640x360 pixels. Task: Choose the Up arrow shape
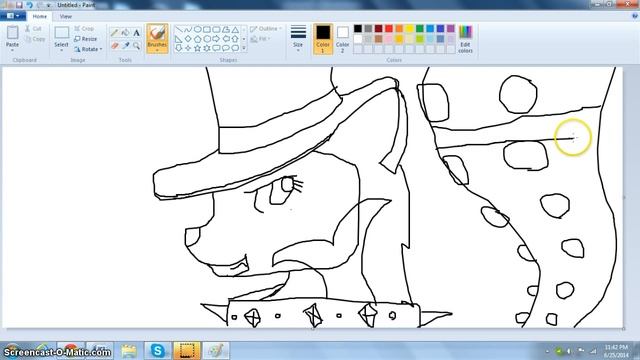[x=236, y=39]
